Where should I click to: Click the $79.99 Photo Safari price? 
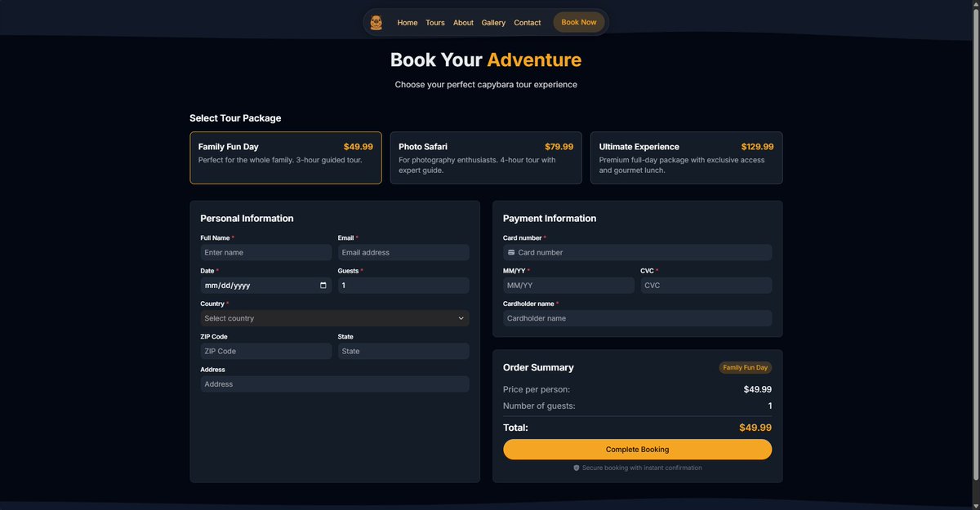pyautogui.click(x=559, y=147)
